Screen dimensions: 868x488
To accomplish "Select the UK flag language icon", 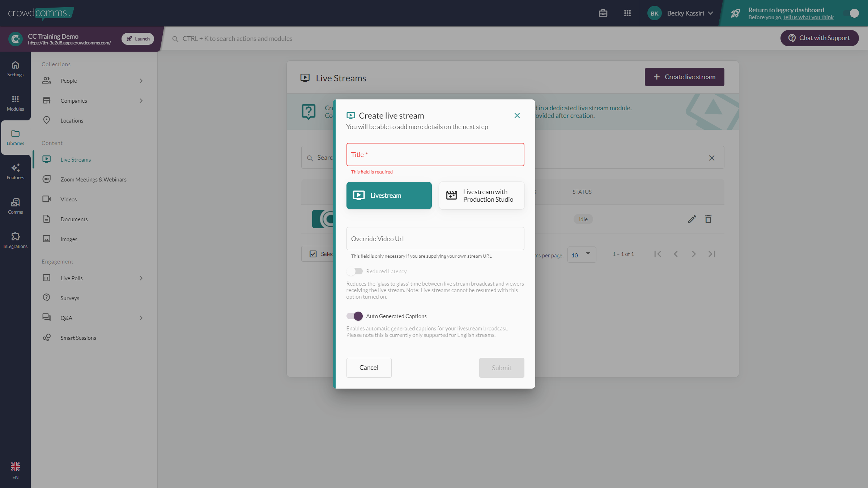I will point(15,466).
